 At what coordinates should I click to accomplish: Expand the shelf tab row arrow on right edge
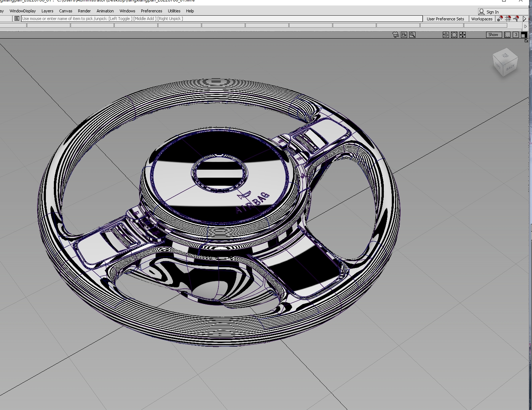(525, 26)
